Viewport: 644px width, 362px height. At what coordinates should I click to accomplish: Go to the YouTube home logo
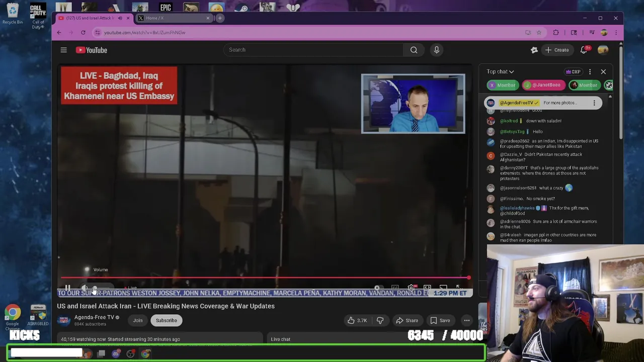click(x=92, y=50)
